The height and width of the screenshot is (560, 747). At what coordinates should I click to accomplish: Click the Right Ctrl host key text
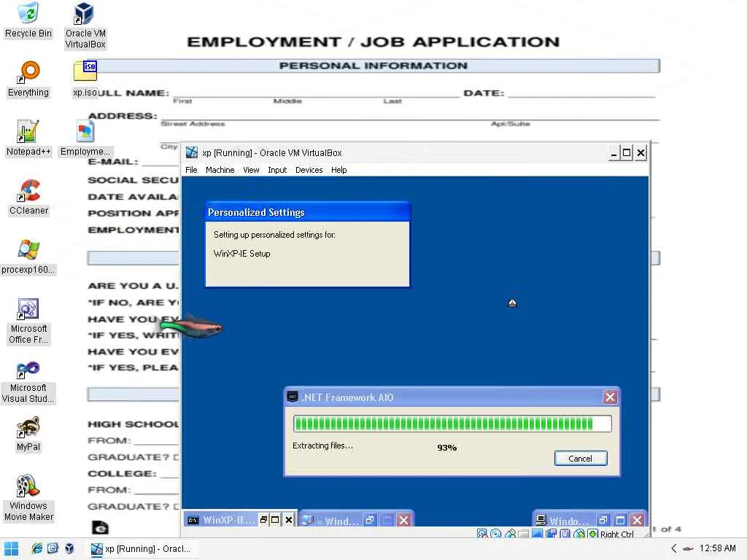point(617,534)
